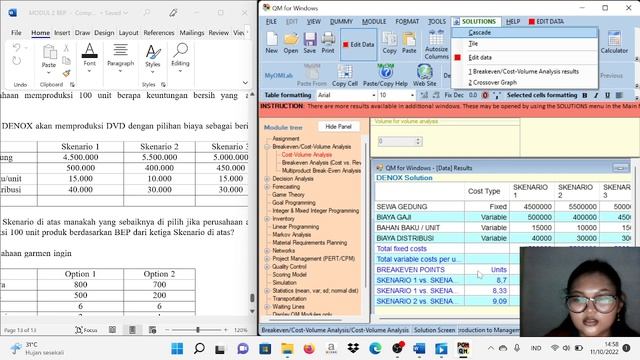Select Multiproduct Break-Even Analysis tree item

321,171
